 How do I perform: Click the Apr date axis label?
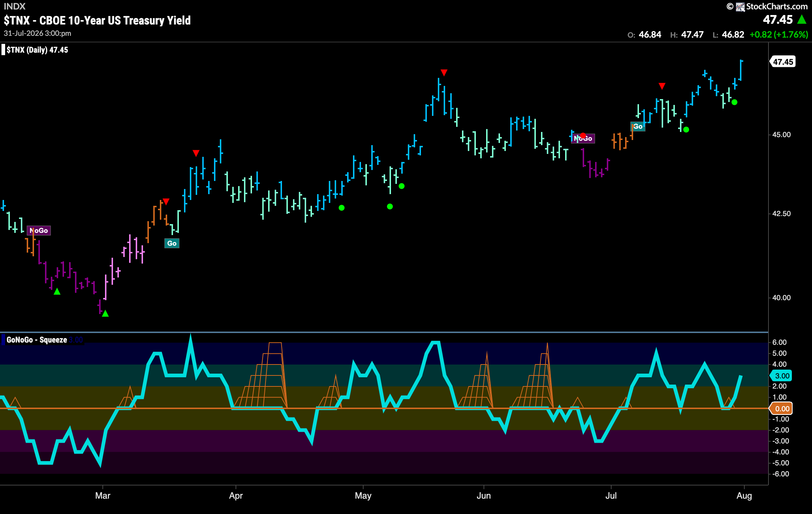[x=236, y=496]
